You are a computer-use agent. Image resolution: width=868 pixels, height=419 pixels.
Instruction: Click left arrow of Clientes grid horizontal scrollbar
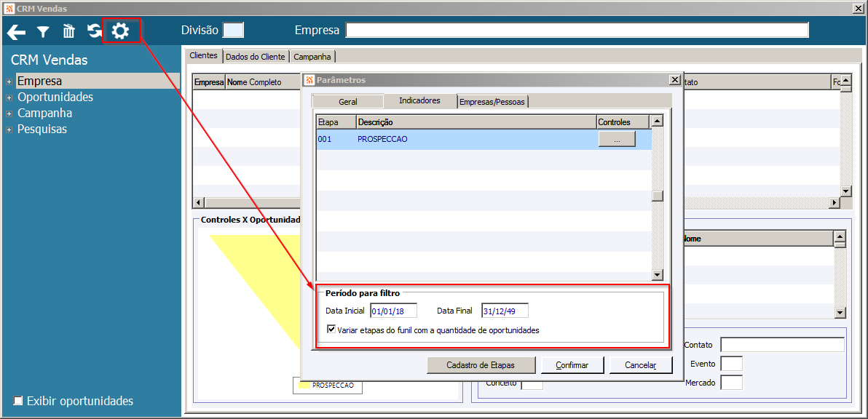click(x=199, y=203)
